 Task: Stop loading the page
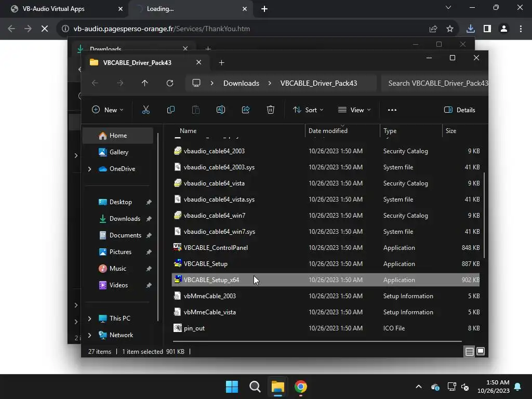point(45,29)
